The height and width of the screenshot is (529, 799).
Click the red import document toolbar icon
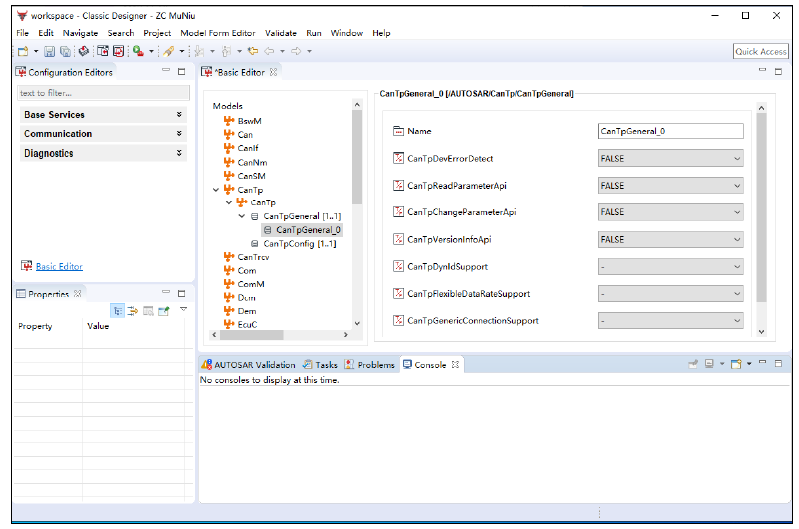103,51
